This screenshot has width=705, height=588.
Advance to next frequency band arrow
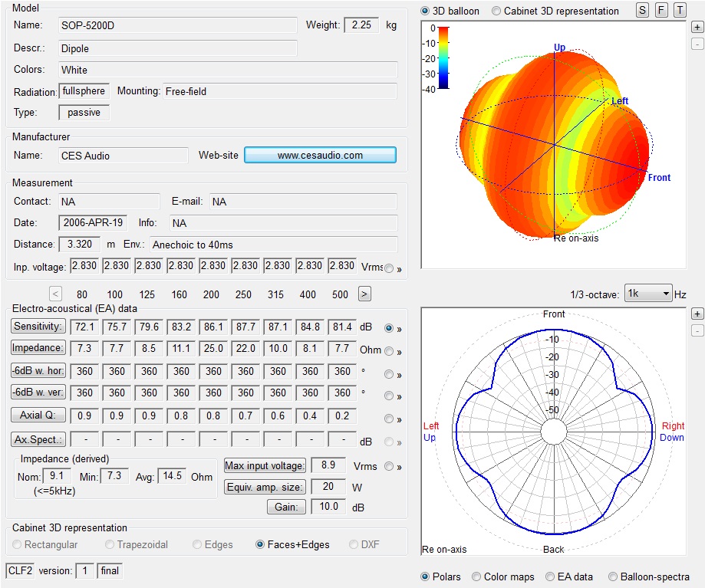[364, 294]
